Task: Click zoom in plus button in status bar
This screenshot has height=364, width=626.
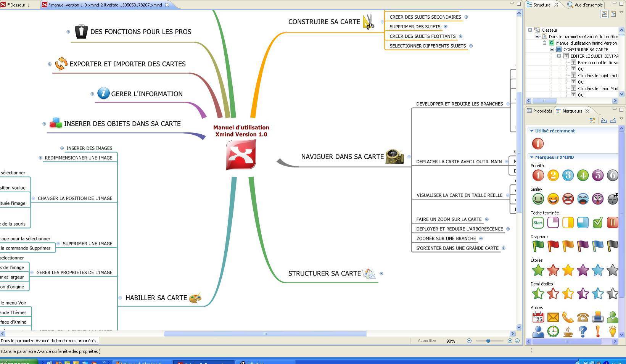Action: [x=510, y=341]
